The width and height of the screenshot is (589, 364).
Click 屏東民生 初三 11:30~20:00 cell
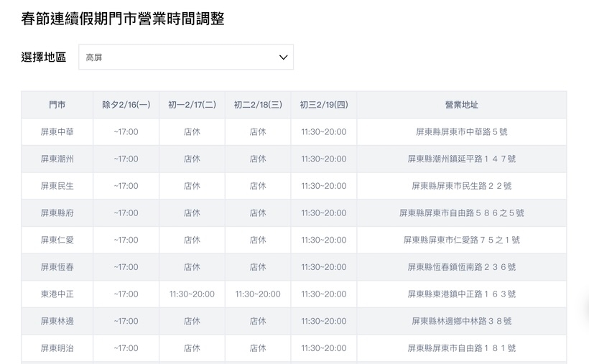tap(324, 186)
